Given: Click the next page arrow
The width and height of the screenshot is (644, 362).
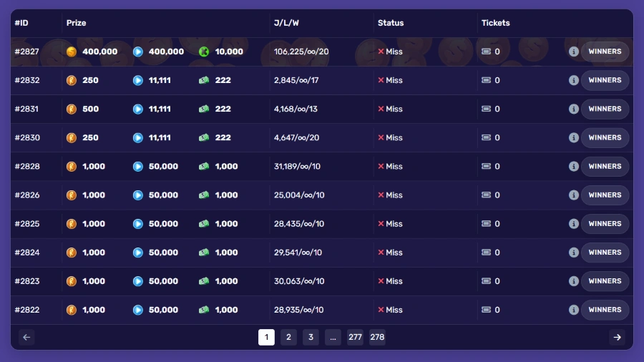Looking at the screenshot, I should pos(617,337).
